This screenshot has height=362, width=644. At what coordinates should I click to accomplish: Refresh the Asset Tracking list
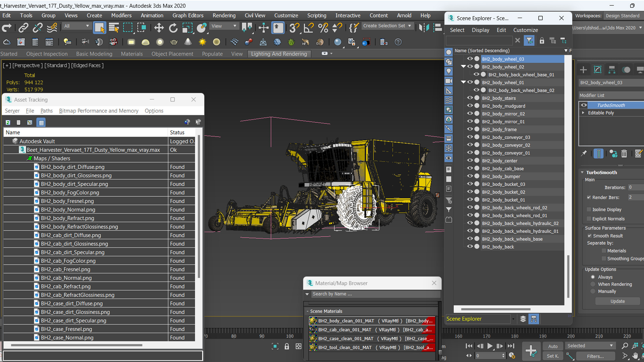[8, 123]
